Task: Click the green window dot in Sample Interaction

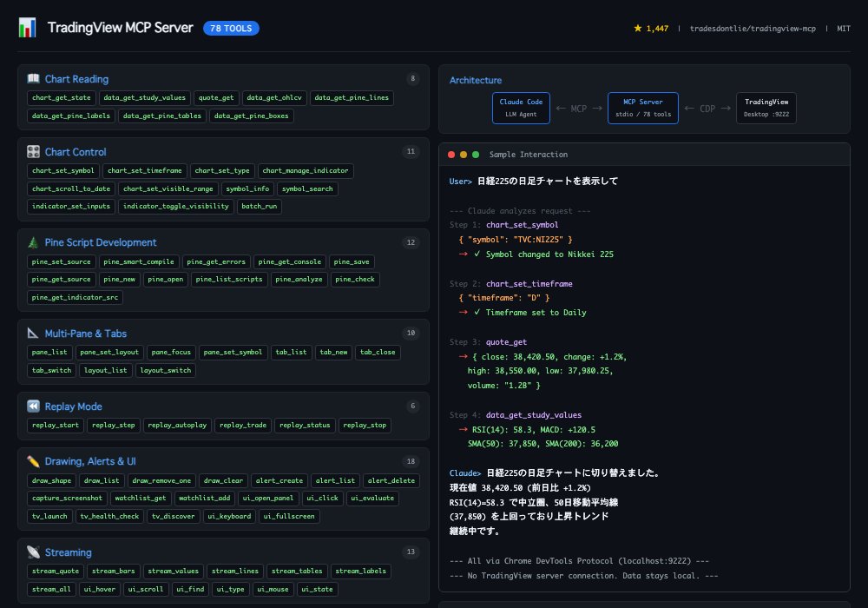Action: tap(476, 155)
